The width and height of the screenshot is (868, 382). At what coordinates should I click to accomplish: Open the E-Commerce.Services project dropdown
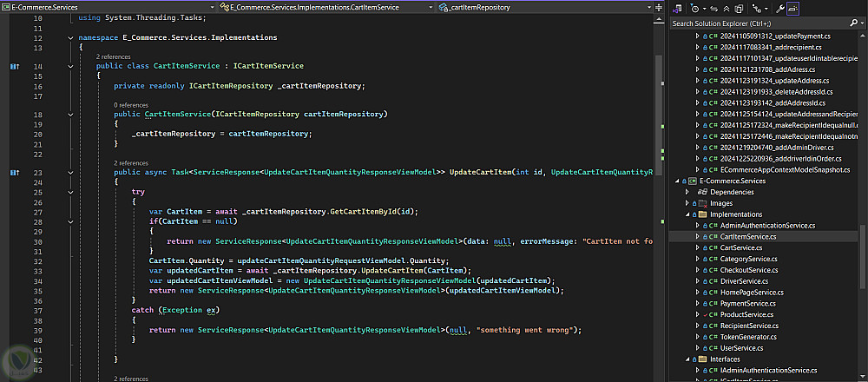coord(212,8)
